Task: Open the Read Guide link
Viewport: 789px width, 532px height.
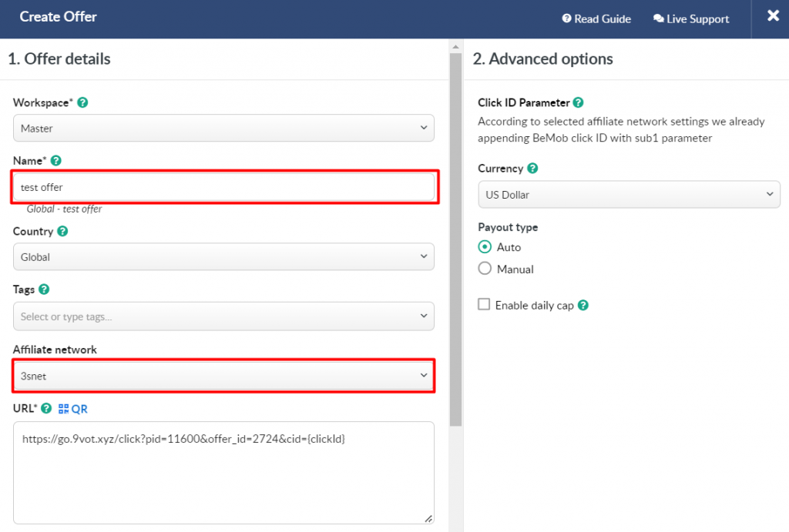Action: (596, 19)
